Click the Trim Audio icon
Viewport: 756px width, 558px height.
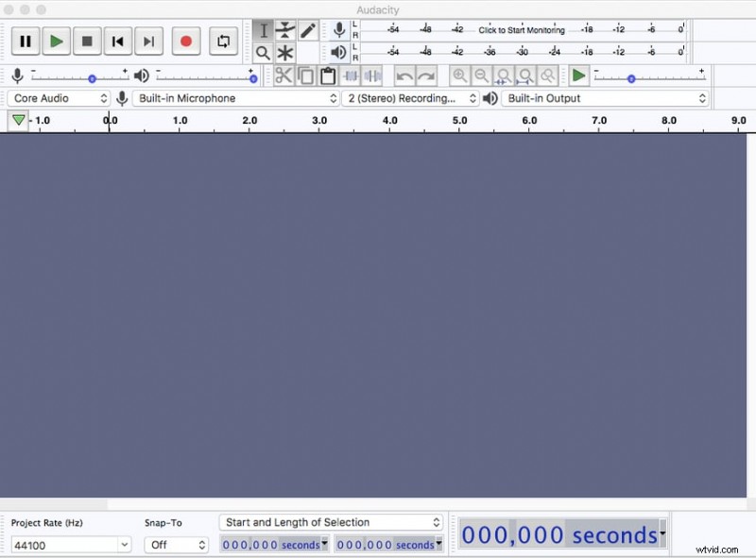[351, 76]
